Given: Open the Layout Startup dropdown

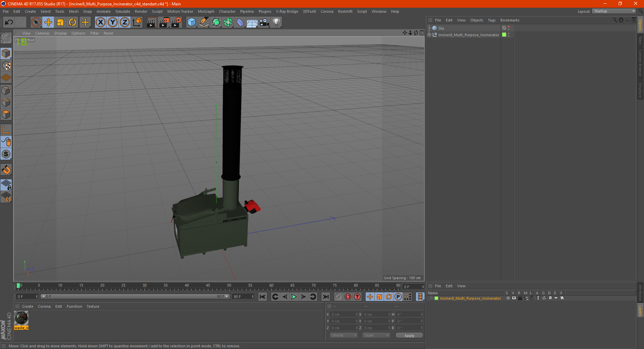Looking at the screenshot, I should click(x=614, y=11).
